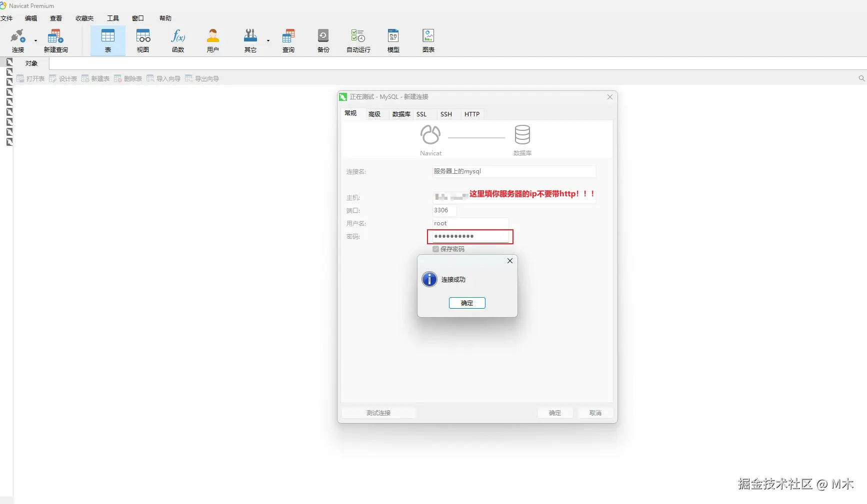Click the User Name field showing root
Image resolution: width=867 pixels, height=504 pixels.
pyautogui.click(x=470, y=223)
